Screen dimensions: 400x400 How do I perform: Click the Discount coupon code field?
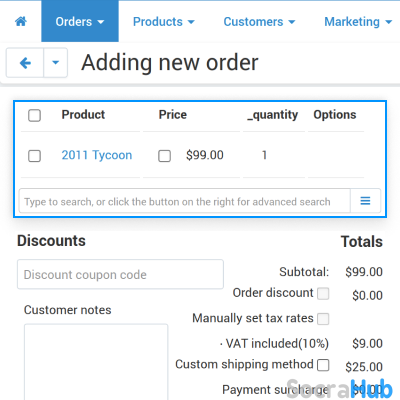click(x=120, y=274)
